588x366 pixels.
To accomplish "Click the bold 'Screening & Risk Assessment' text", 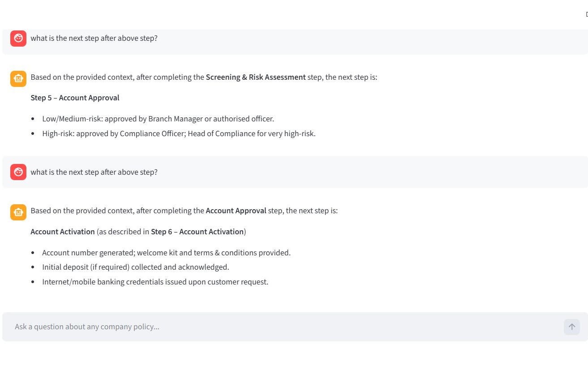I will coord(256,77).
